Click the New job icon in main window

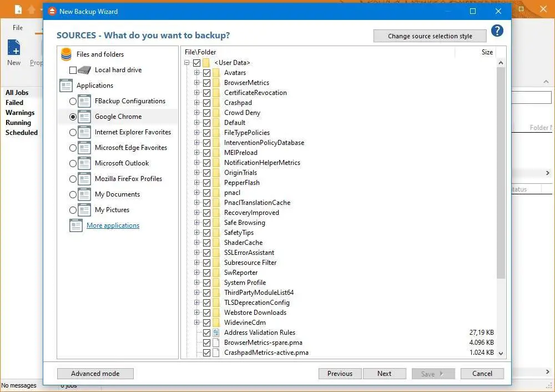coord(14,47)
